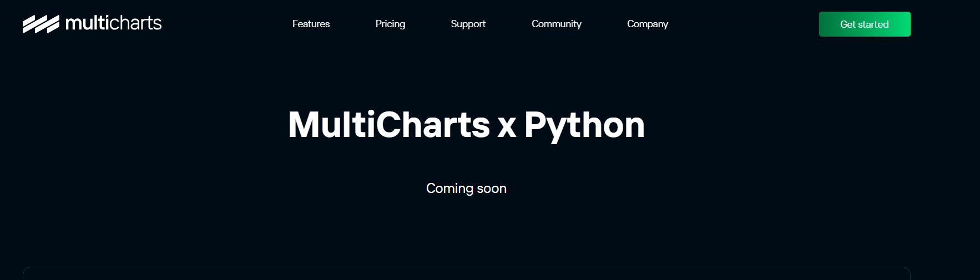Click the word Coming in the subtitle
This screenshot has width=980, height=280.
click(449, 189)
